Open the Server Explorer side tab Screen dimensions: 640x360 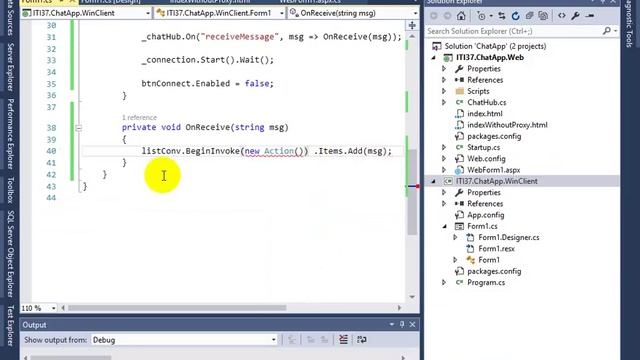[10, 67]
